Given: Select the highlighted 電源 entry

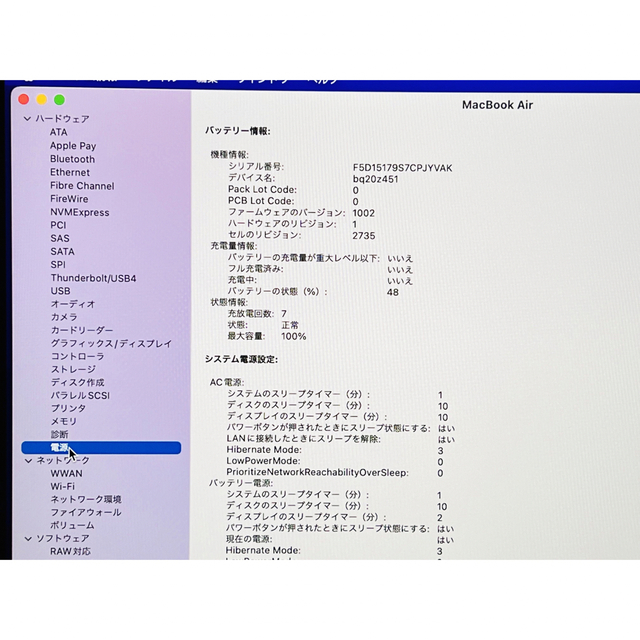Looking at the screenshot, I should pyautogui.click(x=101, y=448).
